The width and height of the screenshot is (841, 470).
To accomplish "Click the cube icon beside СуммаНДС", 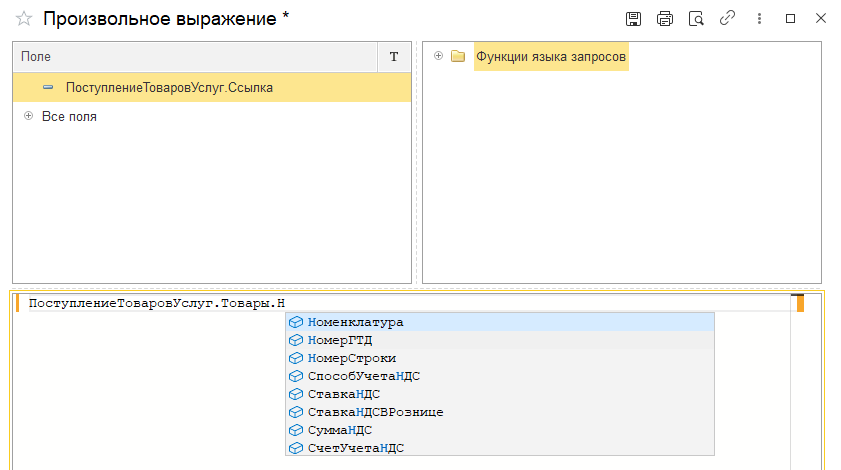I will point(296,430).
